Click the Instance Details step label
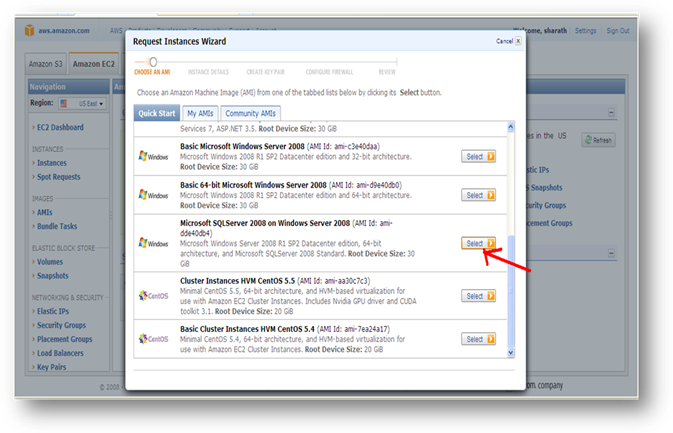The height and width of the screenshot is (433, 673). 208,72
